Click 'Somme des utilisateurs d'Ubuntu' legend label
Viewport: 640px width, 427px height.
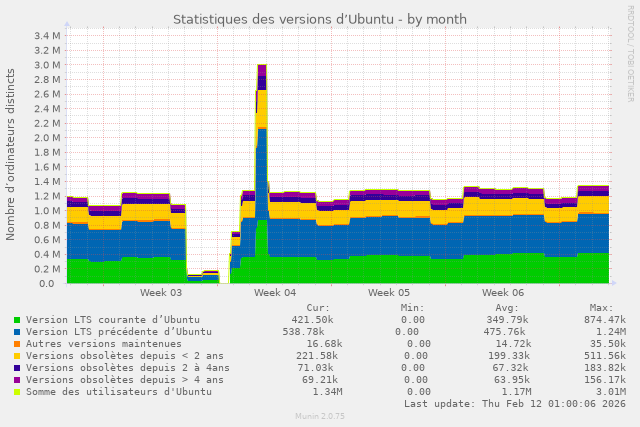119,391
